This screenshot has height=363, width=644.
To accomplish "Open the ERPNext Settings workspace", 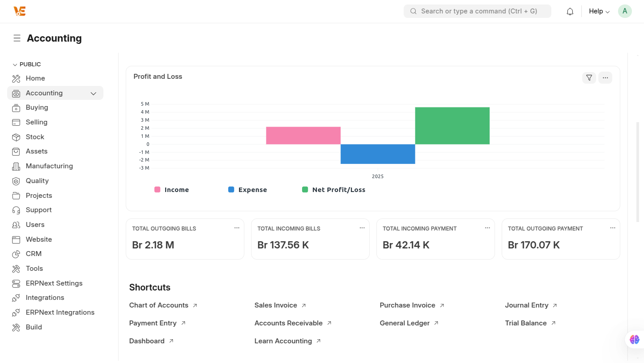I will point(55,284).
